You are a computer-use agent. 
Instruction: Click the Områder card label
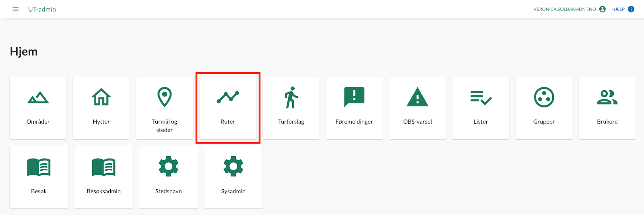[38, 122]
